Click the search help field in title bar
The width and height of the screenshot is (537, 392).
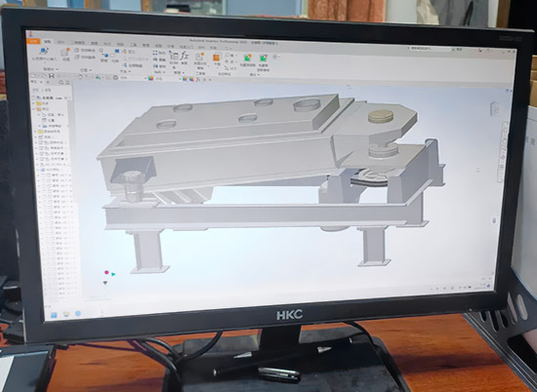click(431, 50)
